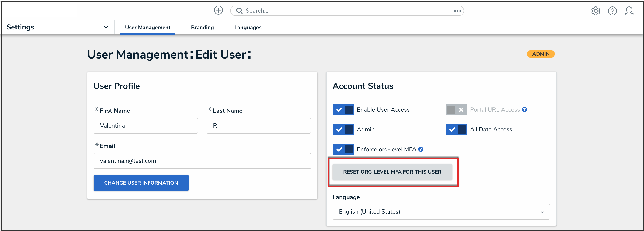Click the plus icon to create new
Viewport: 644px width, 231px height.
(218, 11)
